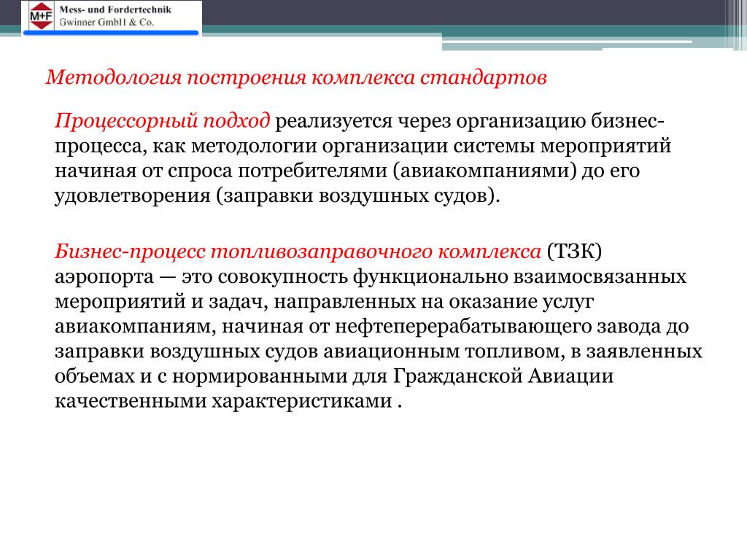Click red phrase 'Процессорный подход'
747x560 pixels.
(x=163, y=121)
